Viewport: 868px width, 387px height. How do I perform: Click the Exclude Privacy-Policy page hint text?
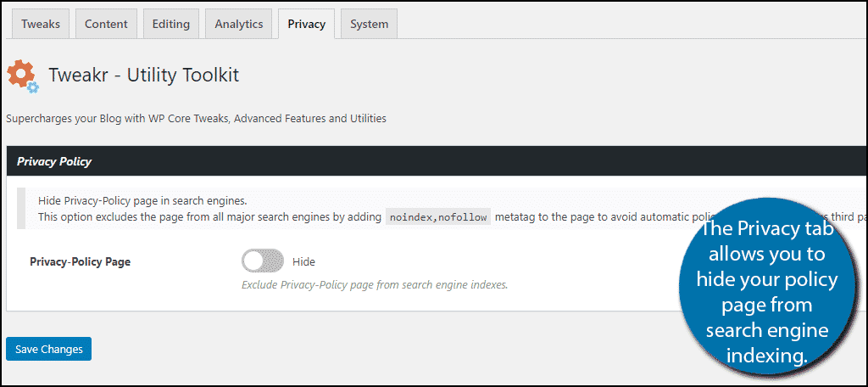pos(375,285)
